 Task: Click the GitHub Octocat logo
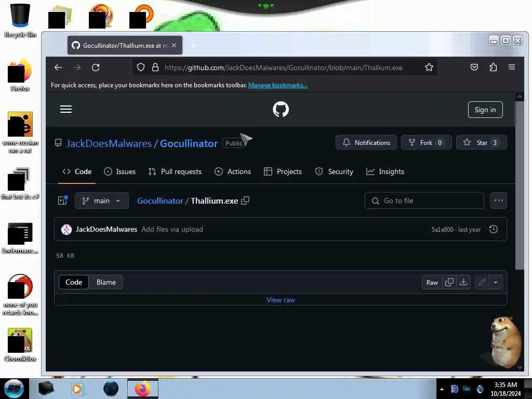[281, 110]
